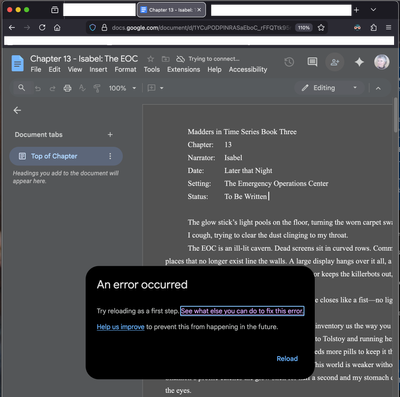This screenshot has width=400, height=397.
Task: Open version history clock icon
Action: pyautogui.click(x=289, y=62)
